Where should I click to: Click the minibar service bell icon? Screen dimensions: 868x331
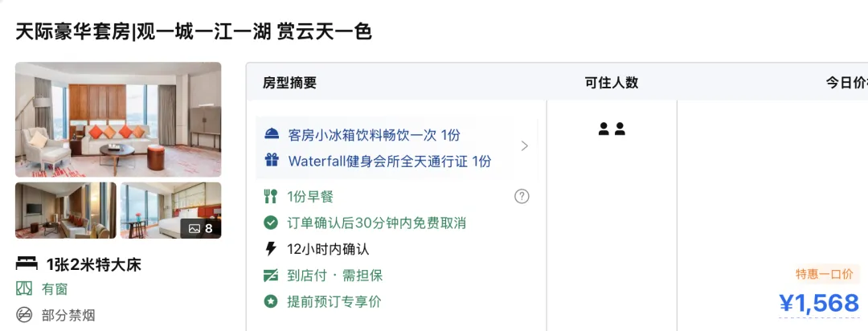(x=272, y=135)
